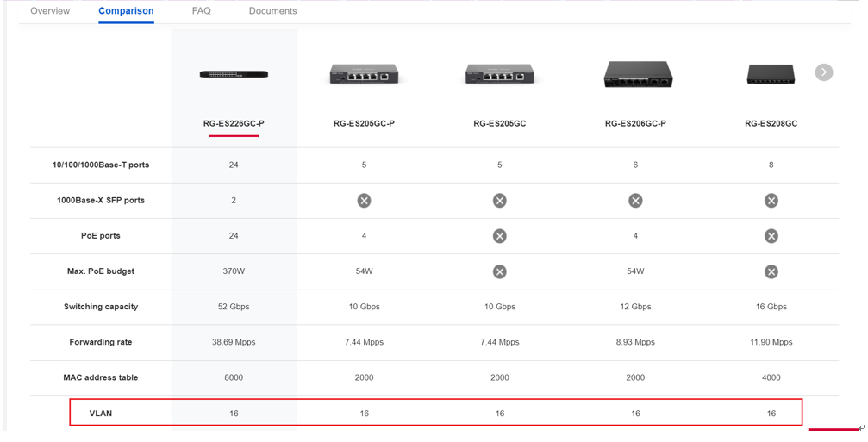Viewport: 868px width, 442px height.
Task: Click the X icon for RG-ES206GC-P SFP ports
Action: (x=635, y=200)
